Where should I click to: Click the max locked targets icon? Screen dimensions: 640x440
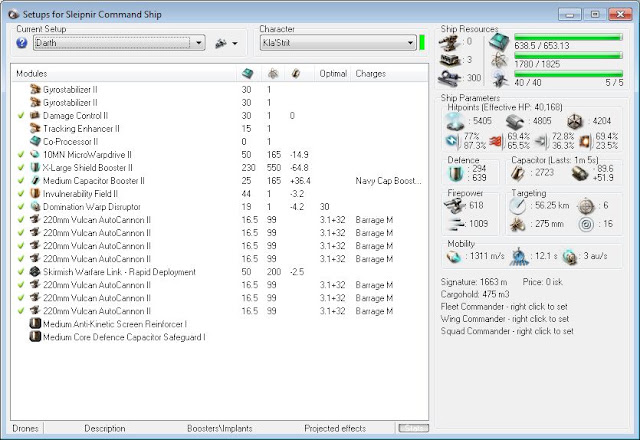(x=586, y=206)
